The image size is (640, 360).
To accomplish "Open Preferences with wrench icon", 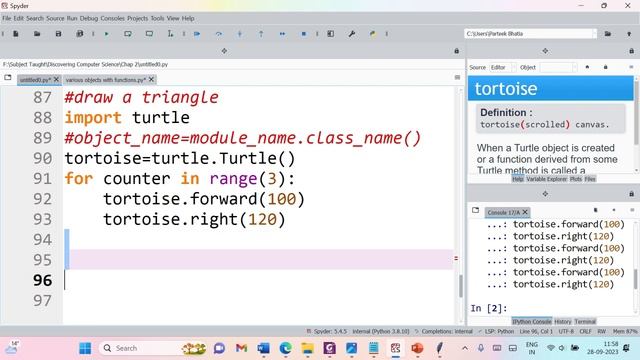I will tap(352, 34).
